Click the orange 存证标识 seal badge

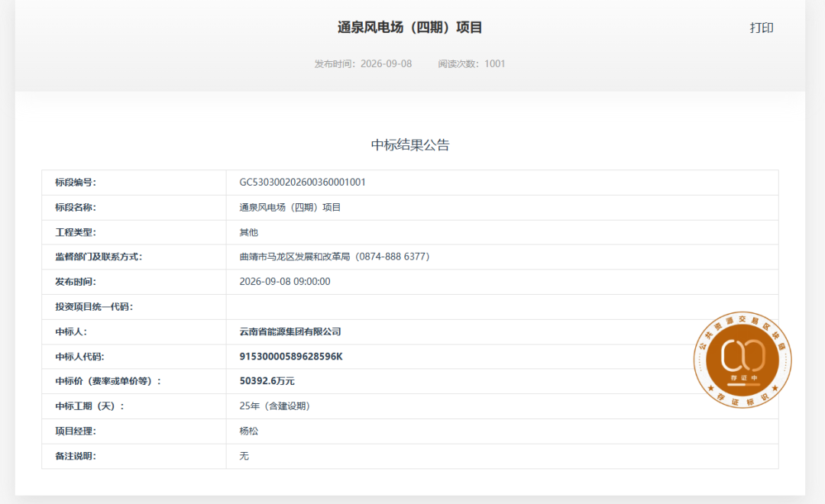pos(742,360)
